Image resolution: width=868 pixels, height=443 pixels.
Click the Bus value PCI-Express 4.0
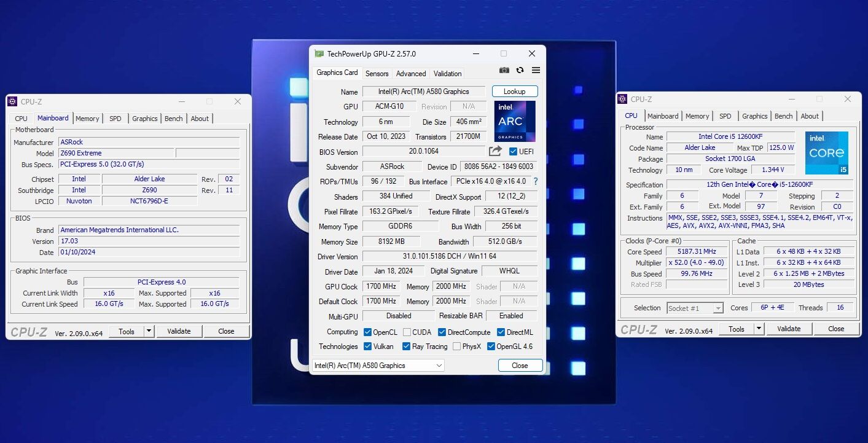coord(162,282)
